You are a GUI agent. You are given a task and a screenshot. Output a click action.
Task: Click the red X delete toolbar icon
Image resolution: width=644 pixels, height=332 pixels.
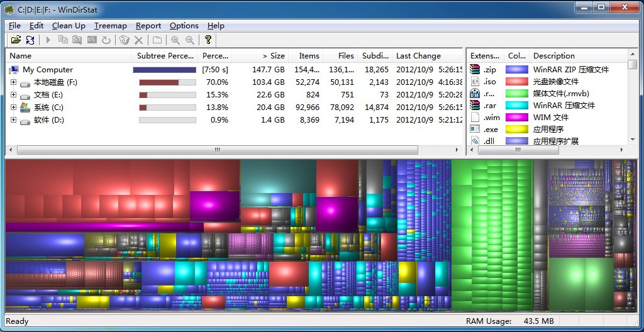pos(139,40)
